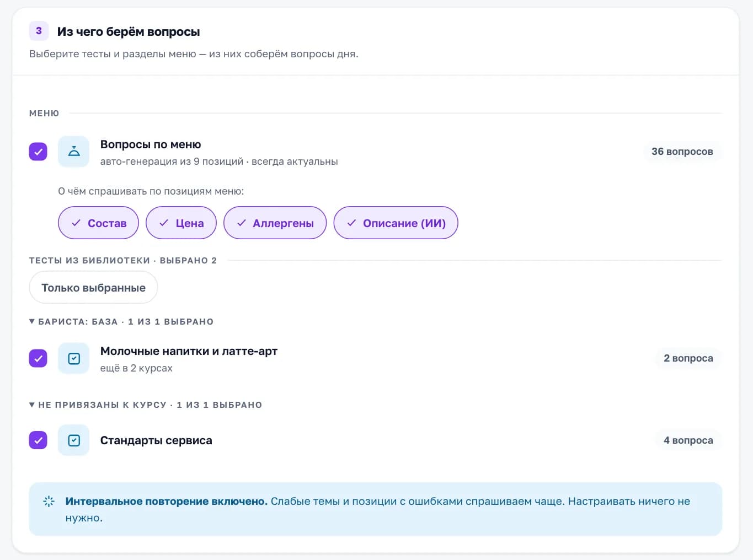Click the 2 вопроса count badge

click(x=688, y=358)
